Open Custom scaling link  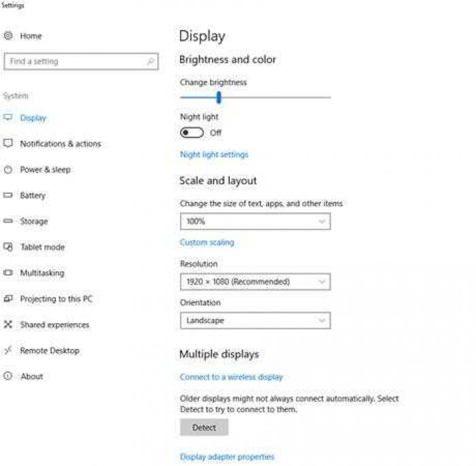[207, 242]
